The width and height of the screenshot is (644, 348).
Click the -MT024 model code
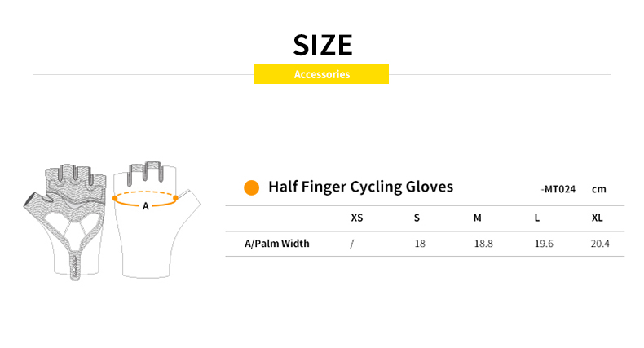click(558, 189)
